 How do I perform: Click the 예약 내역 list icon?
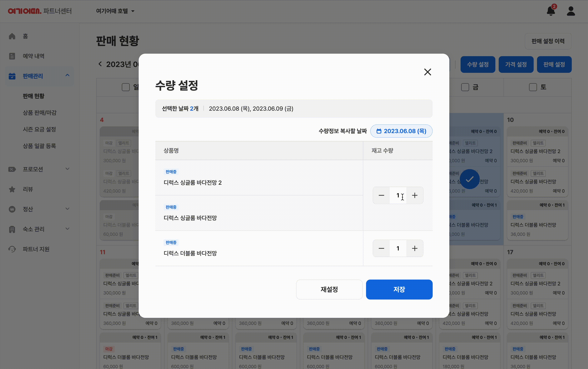(12, 56)
